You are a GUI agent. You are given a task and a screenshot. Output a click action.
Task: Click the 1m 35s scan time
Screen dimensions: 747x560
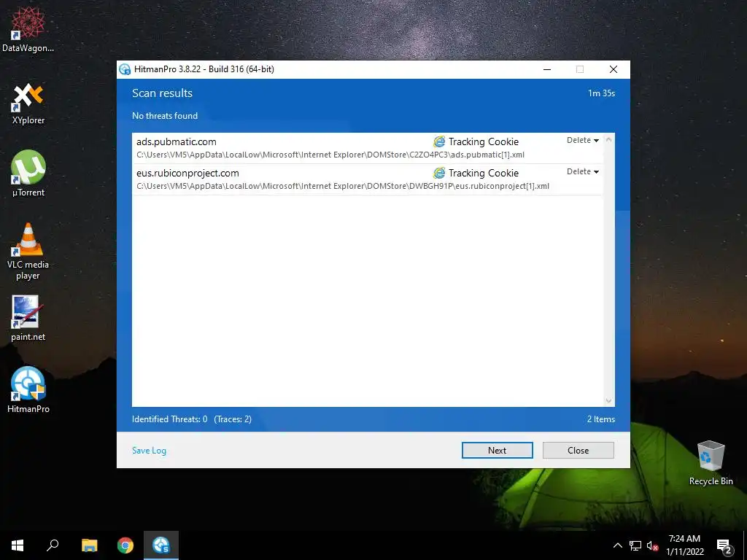click(601, 93)
